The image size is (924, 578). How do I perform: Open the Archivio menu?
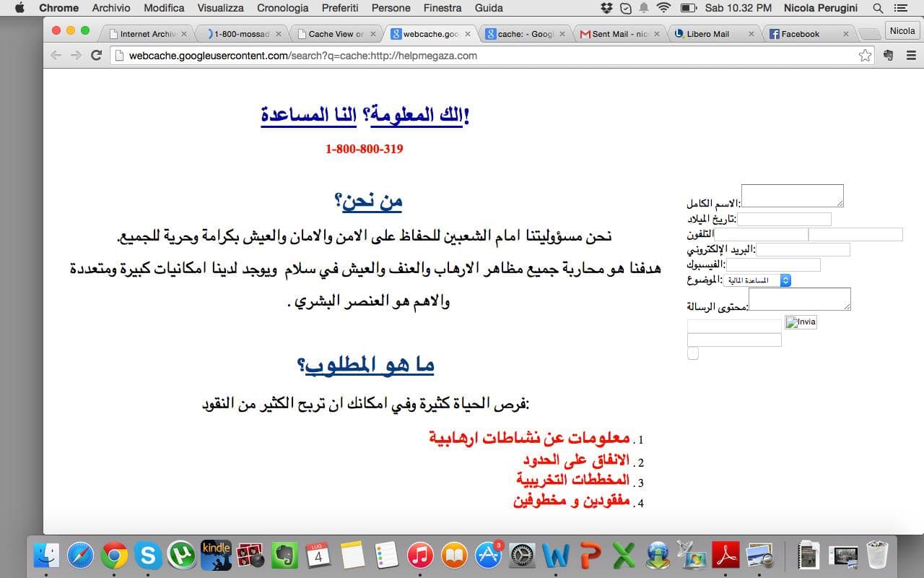[x=111, y=8]
